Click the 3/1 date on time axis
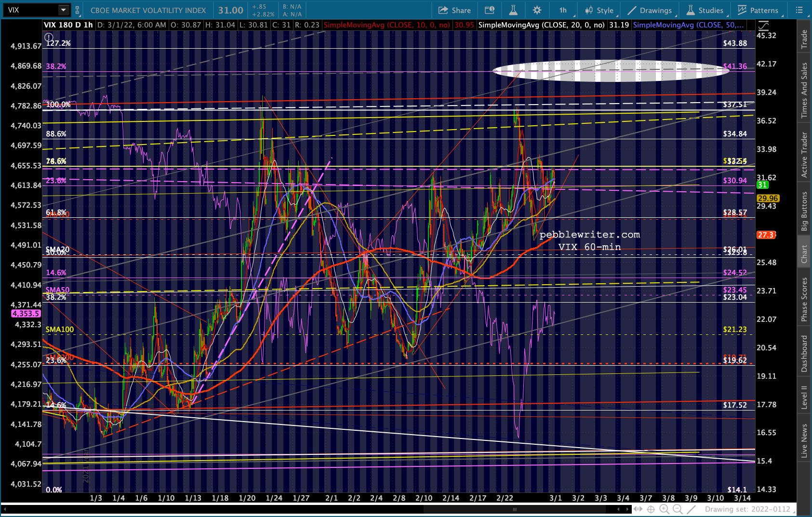The width and height of the screenshot is (812, 517). point(556,498)
